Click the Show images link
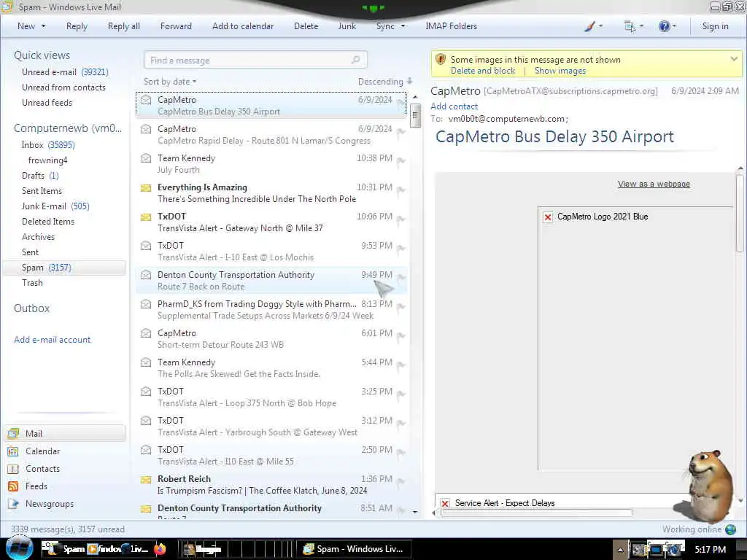The width and height of the screenshot is (747, 560). coord(560,71)
